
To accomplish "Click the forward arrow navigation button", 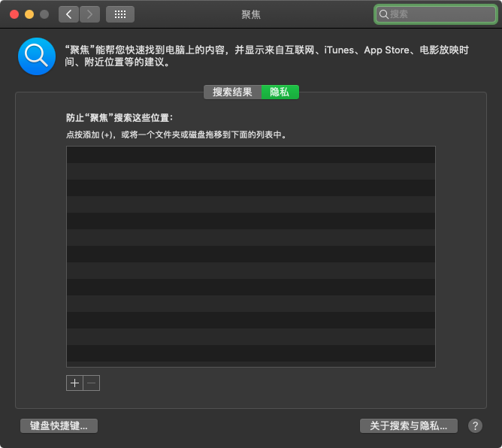I will (89, 14).
